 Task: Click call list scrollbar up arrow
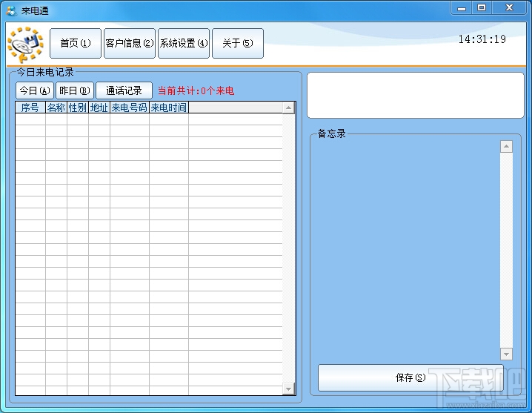(288, 108)
